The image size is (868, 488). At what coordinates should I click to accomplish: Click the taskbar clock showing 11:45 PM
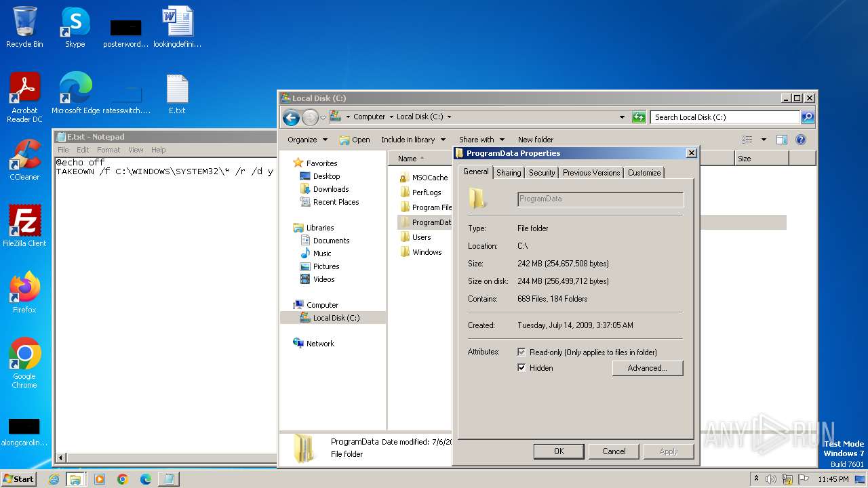pos(833,479)
